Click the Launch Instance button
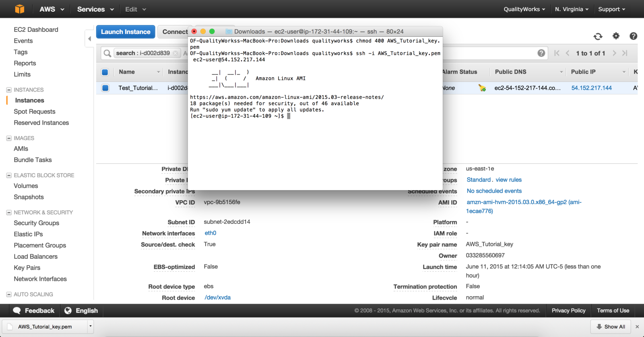This screenshot has width=644, height=337. pyautogui.click(x=126, y=32)
